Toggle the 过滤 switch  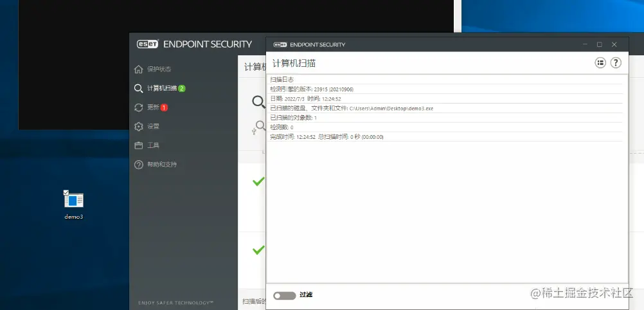(284, 295)
